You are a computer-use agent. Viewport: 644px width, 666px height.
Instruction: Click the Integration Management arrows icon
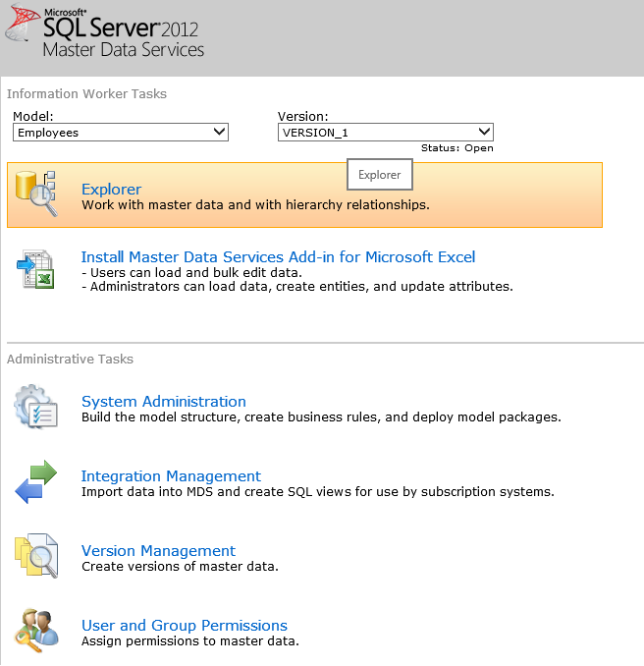tap(35, 481)
